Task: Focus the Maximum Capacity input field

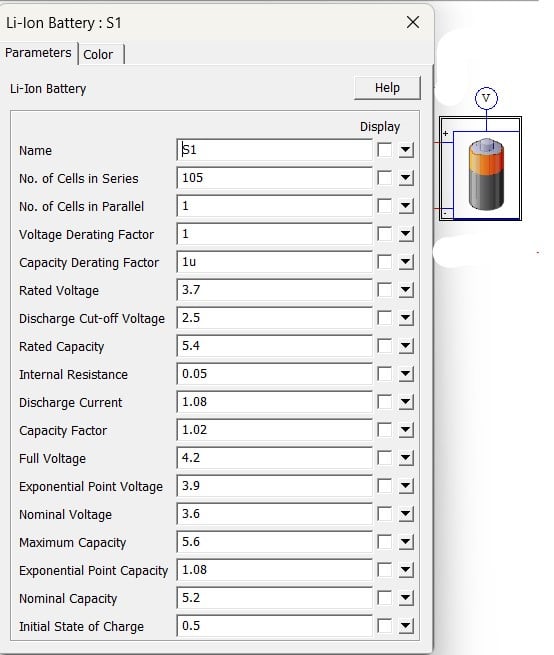Action: pyautogui.click(x=274, y=542)
